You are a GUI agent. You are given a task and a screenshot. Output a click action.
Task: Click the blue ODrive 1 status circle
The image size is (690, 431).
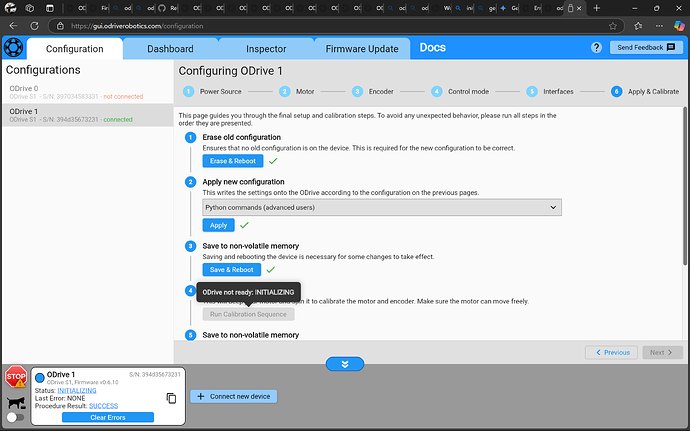pos(40,378)
